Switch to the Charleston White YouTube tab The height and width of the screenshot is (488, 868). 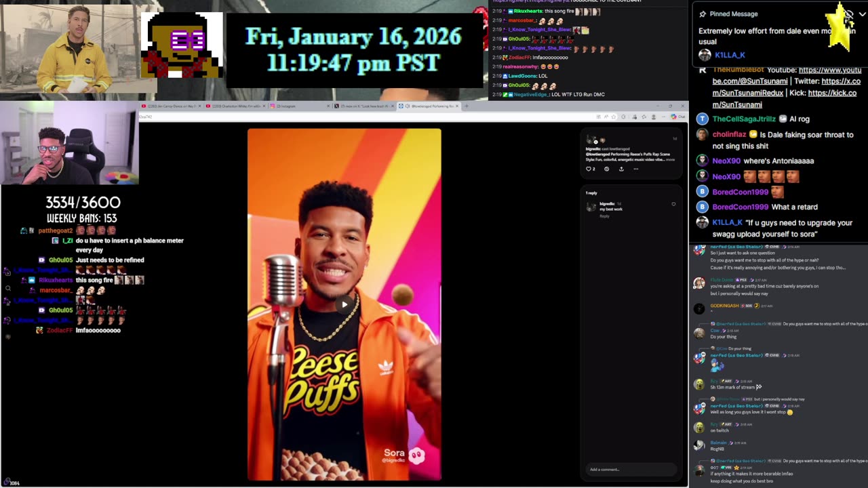coord(235,106)
